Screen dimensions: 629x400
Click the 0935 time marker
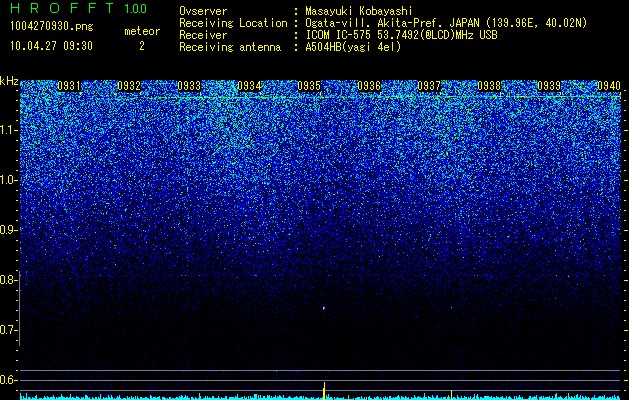tap(309, 86)
